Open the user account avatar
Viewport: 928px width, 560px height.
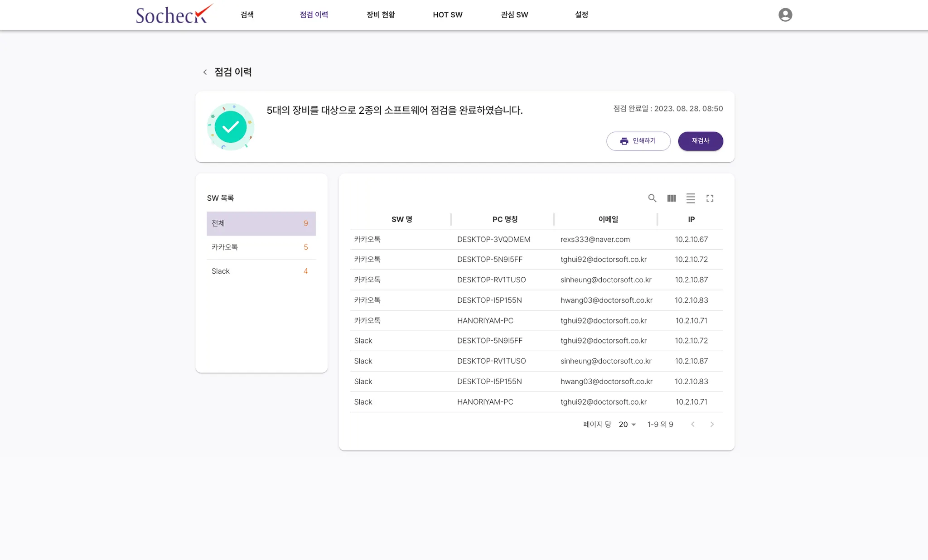click(785, 15)
